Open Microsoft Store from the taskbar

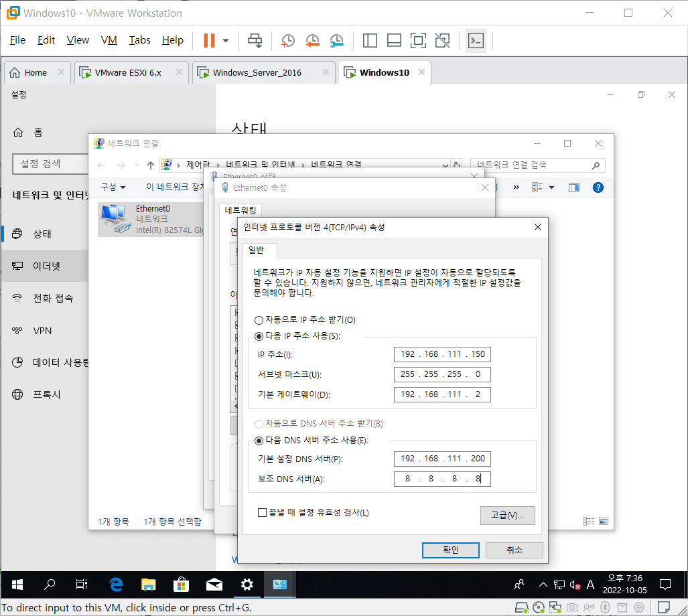[x=182, y=585]
